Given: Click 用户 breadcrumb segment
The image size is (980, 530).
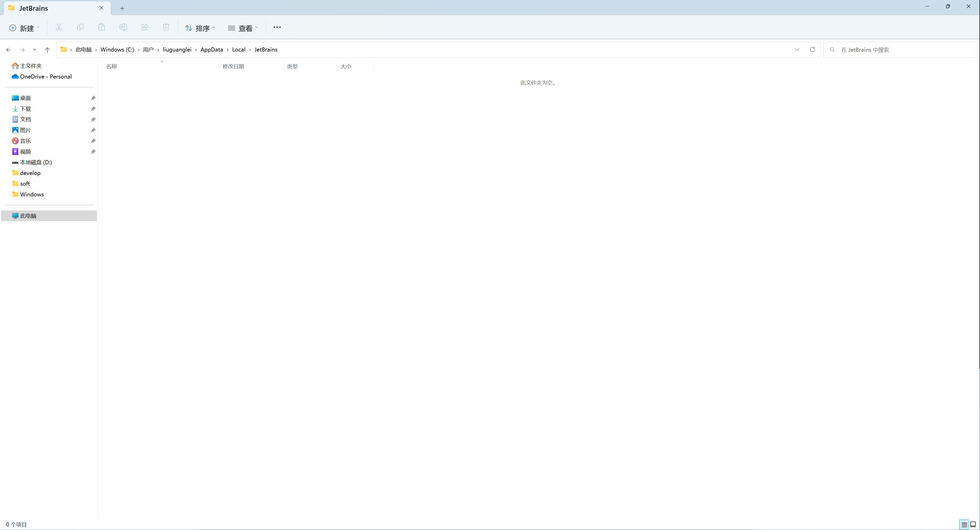Looking at the screenshot, I should coord(148,49).
